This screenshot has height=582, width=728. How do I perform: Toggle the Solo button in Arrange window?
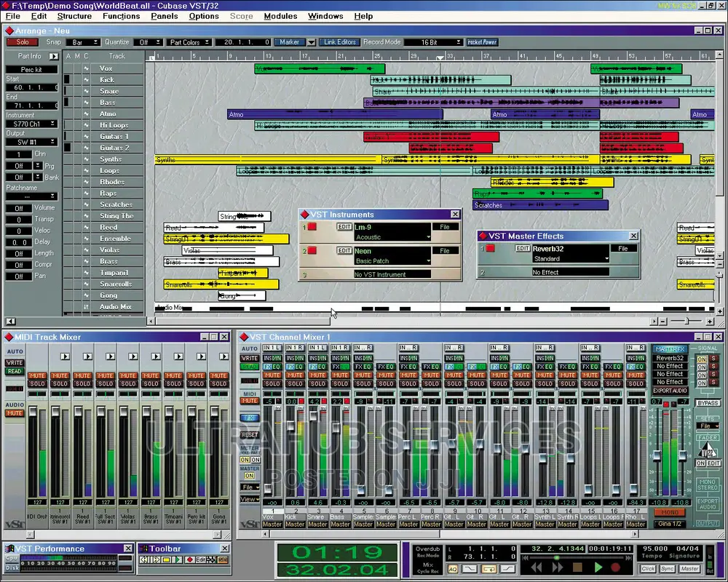coord(23,42)
